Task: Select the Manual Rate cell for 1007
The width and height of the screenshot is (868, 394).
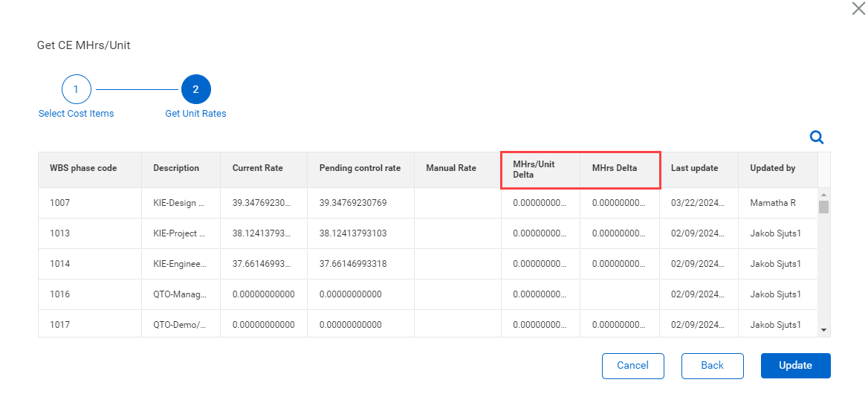Action: coord(458,203)
